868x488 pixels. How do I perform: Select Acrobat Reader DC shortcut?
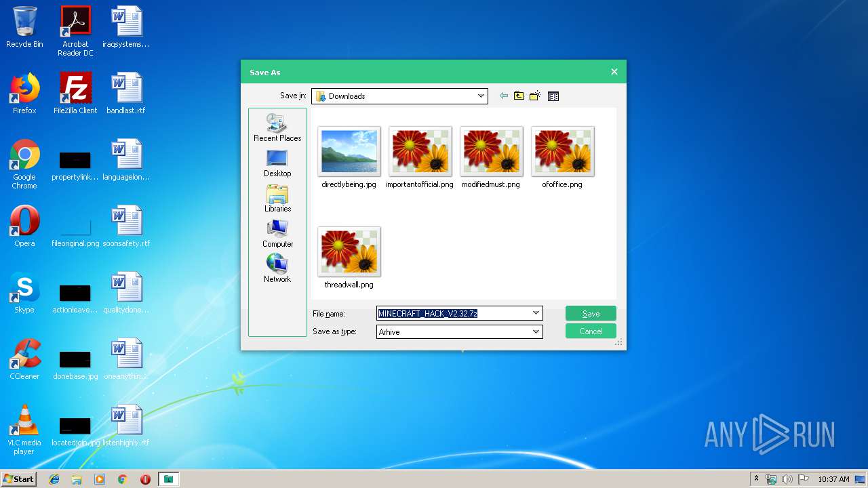click(75, 32)
